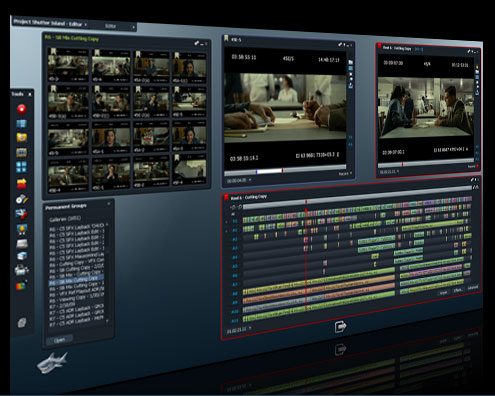This screenshot has height=396, width=495.
Task: Expand the Project Shutter Island dropdown arrow
Action: [86, 24]
